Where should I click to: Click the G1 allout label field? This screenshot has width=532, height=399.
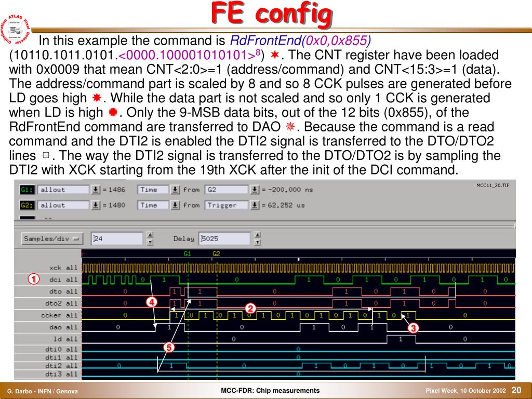[x=63, y=190]
